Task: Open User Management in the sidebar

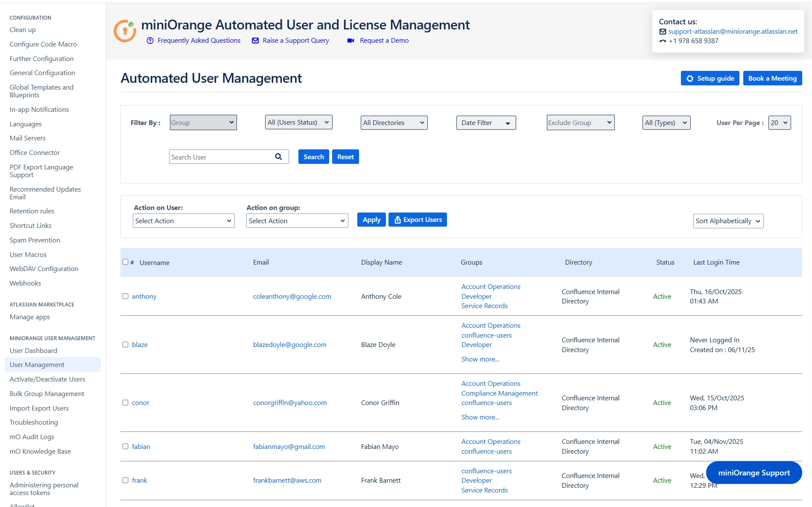Action: pyautogui.click(x=37, y=364)
